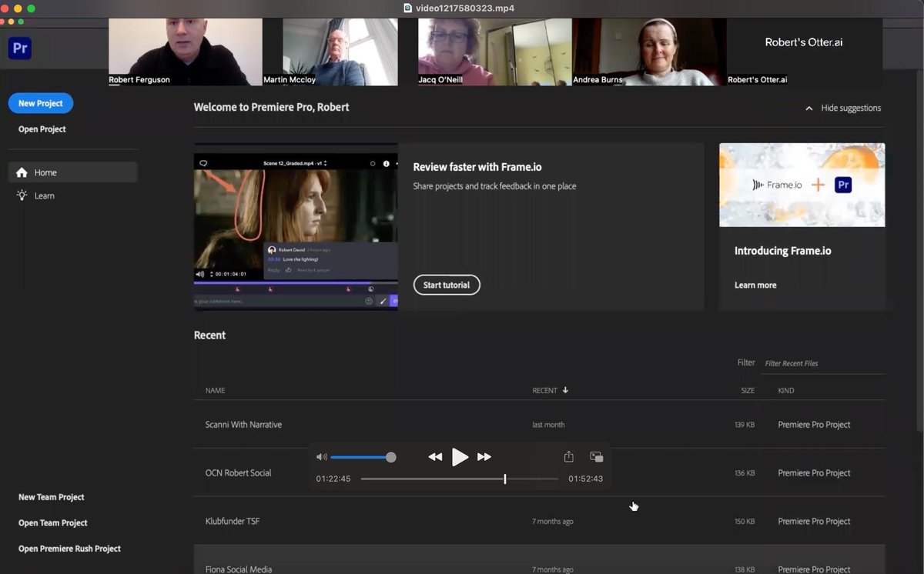The image size is (924, 574).
Task: Click Open Project
Action: click(x=42, y=129)
